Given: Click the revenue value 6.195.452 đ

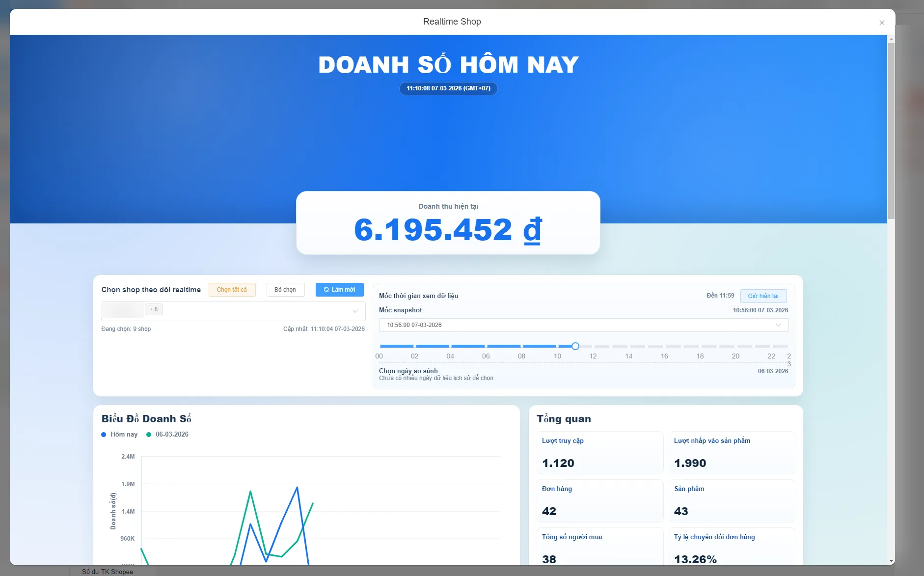Looking at the screenshot, I should (x=448, y=230).
